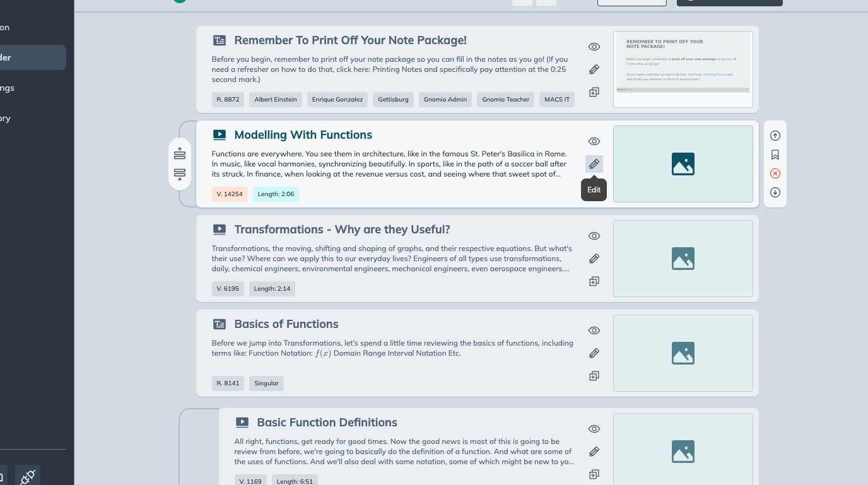Click the Basic Function Definitions title
The height and width of the screenshot is (485, 868).
(x=327, y=423)
